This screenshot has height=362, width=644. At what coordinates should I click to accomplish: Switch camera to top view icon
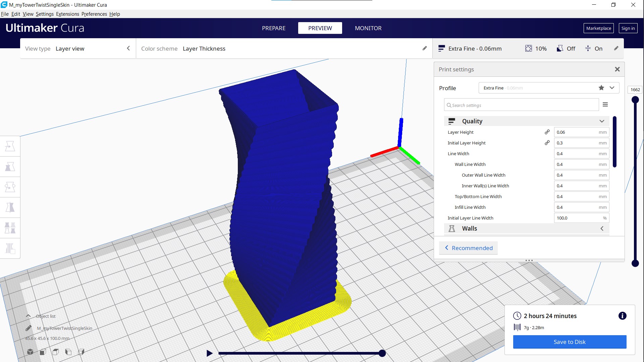(56, 352)
